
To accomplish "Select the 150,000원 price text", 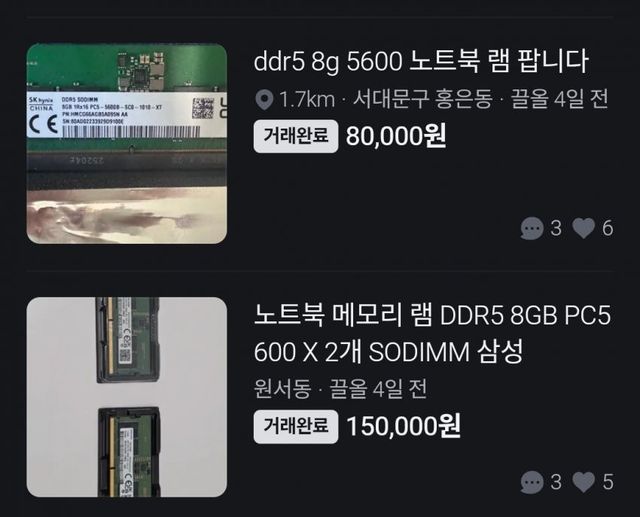I will click(x=404, y=426).
